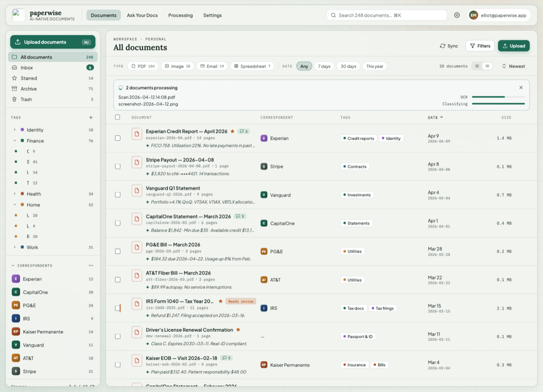Switch to Ask Your Docs tab
This screenshot has height=392, width=543.
tap(142, 15)
